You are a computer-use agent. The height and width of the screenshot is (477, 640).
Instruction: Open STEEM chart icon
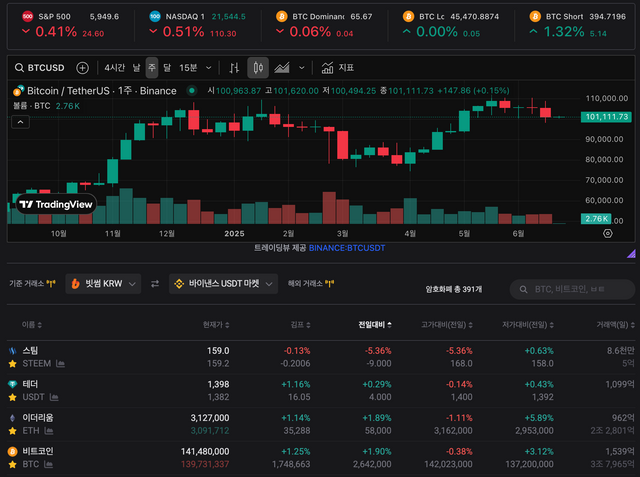tap(60, 364)
